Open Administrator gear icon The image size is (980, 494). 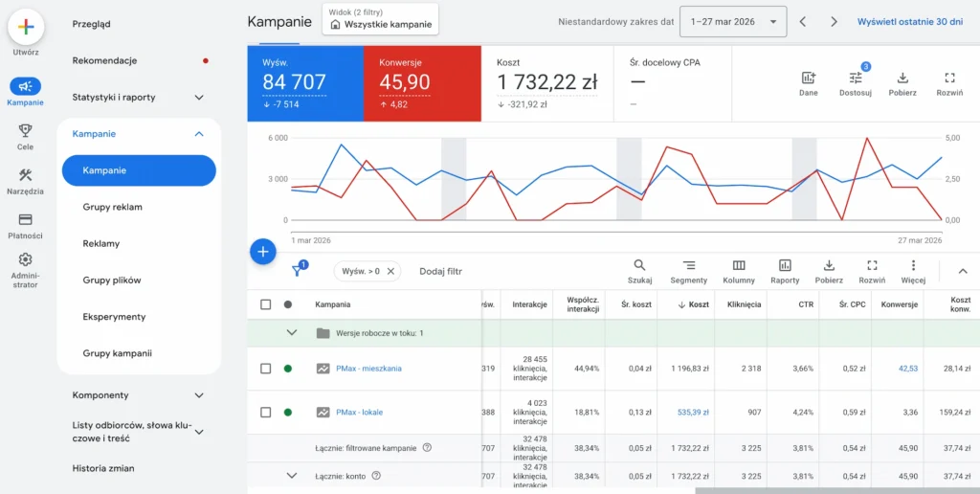point(26,258)
